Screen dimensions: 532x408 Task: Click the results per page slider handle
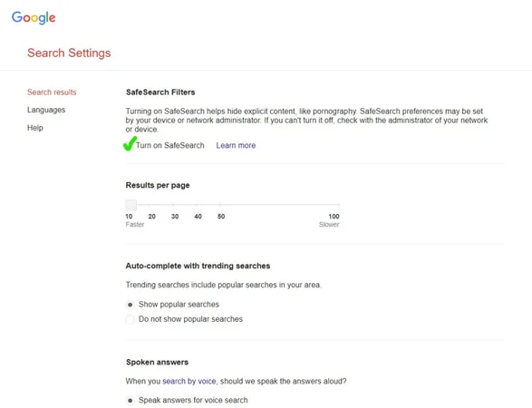[x=131, y=205]
